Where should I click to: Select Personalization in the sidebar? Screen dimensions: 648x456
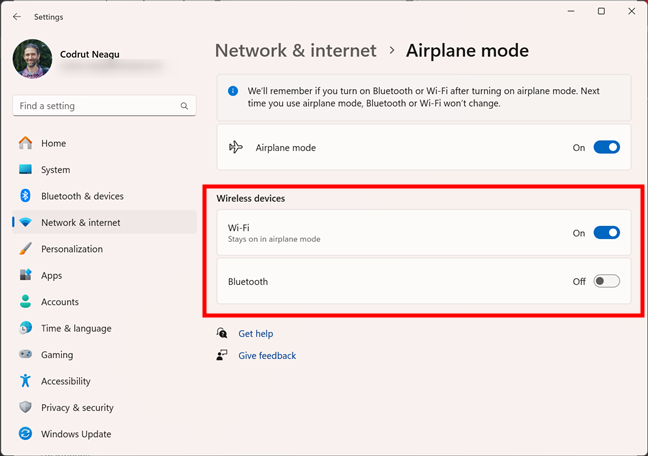coord(104,249)
